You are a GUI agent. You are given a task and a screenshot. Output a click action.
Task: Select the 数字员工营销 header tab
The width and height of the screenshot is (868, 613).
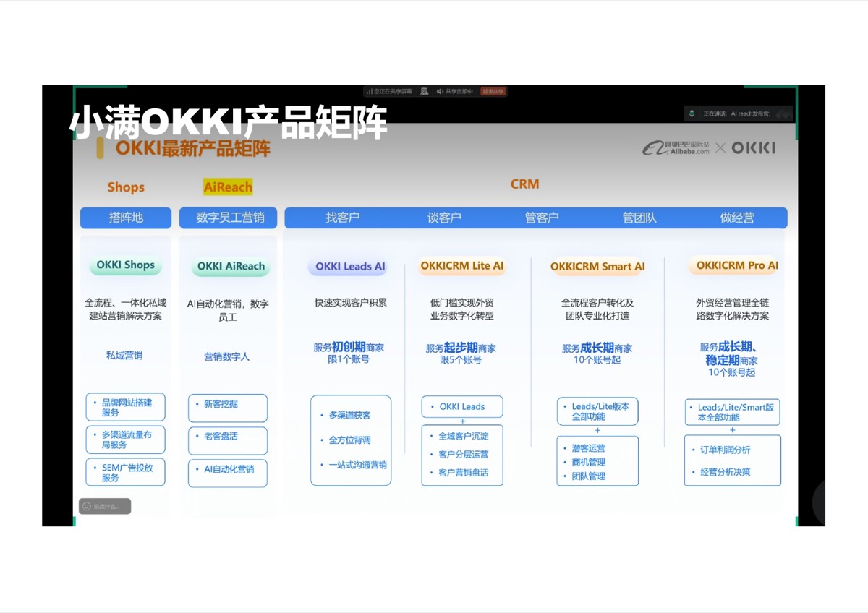tap(230, 218)
